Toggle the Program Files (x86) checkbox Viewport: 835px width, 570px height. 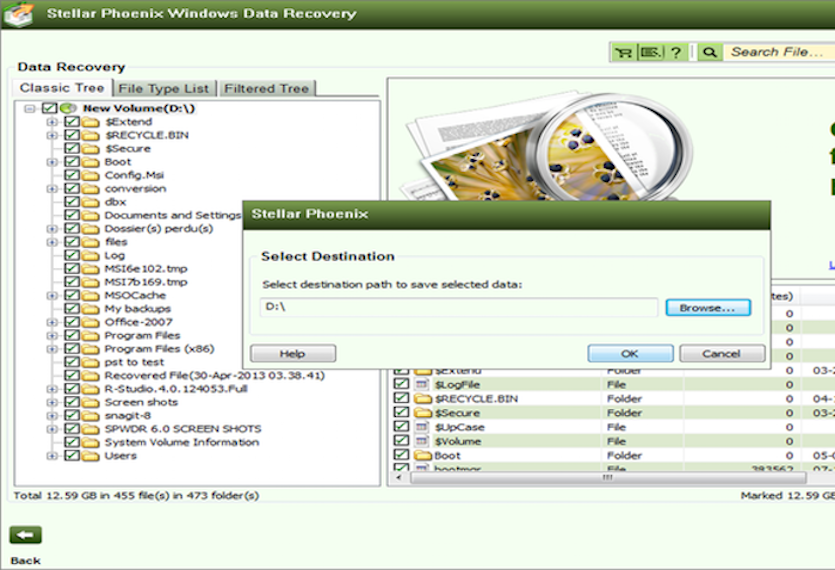tap(72, 348)
